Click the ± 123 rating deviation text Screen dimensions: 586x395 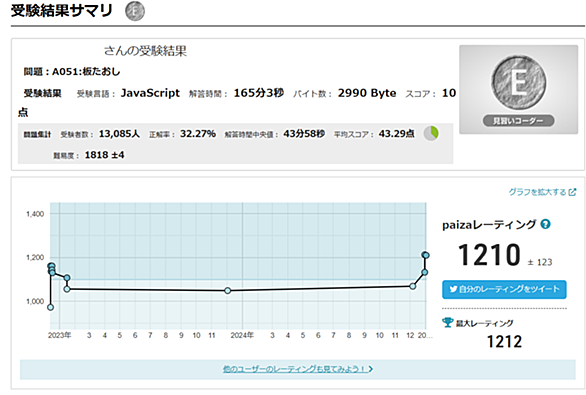(540, 262)
